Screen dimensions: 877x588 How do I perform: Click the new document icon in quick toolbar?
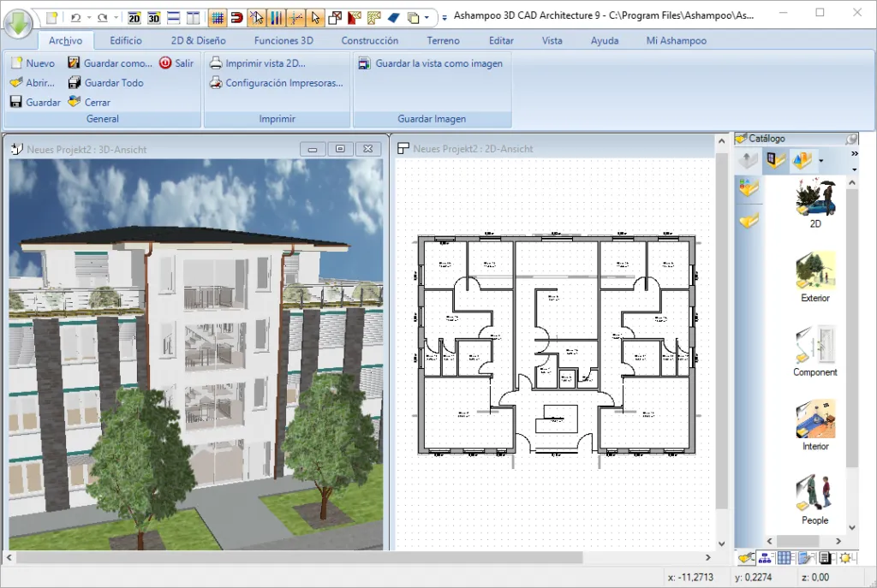pos(52,17)
